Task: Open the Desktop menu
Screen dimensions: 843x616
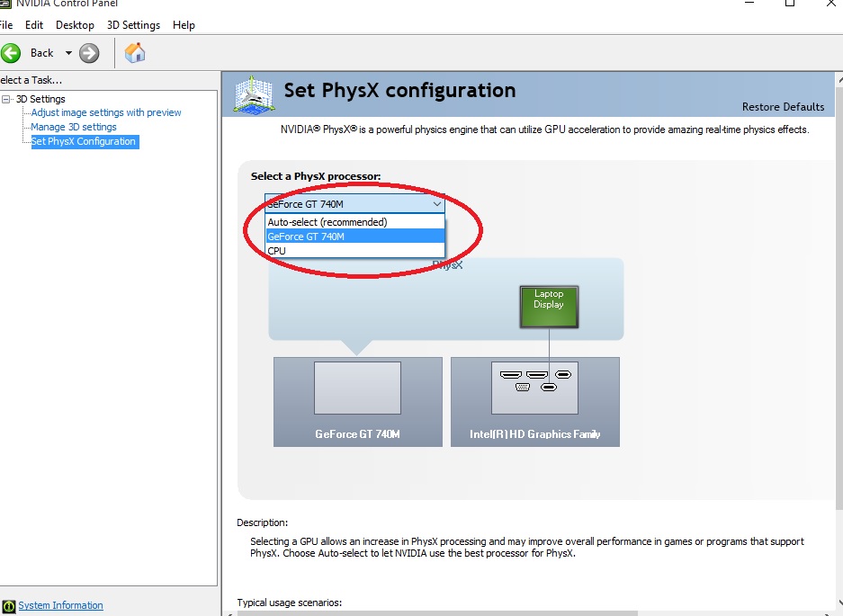Action: (x=75, y=25)
